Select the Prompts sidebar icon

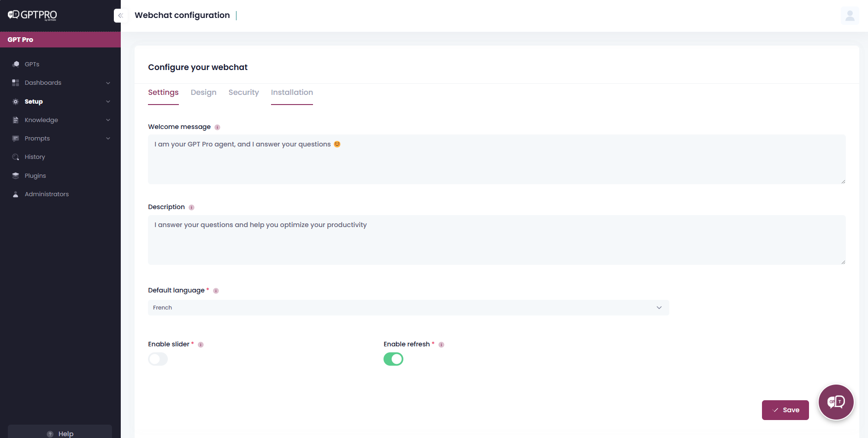tap(16, 138)
